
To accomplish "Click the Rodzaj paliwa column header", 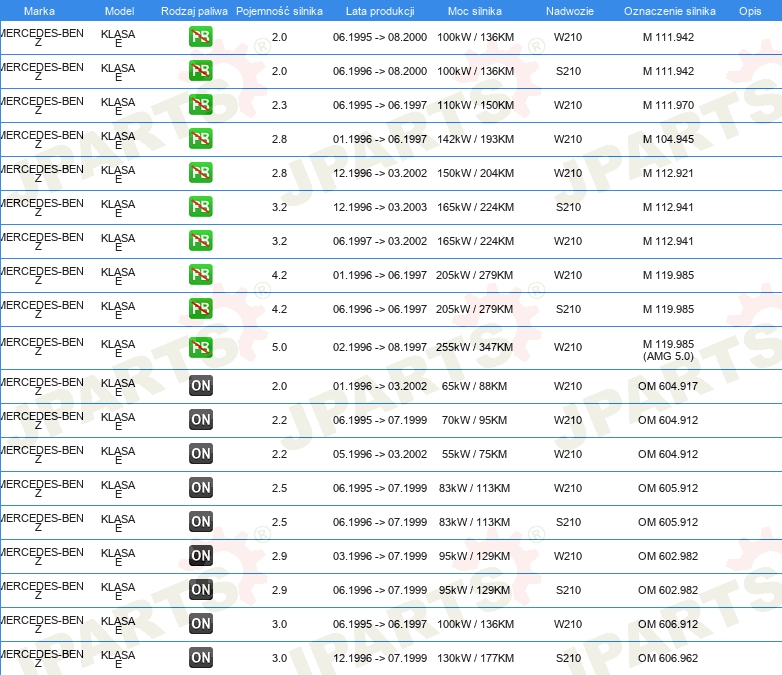I will click(194, 11).
